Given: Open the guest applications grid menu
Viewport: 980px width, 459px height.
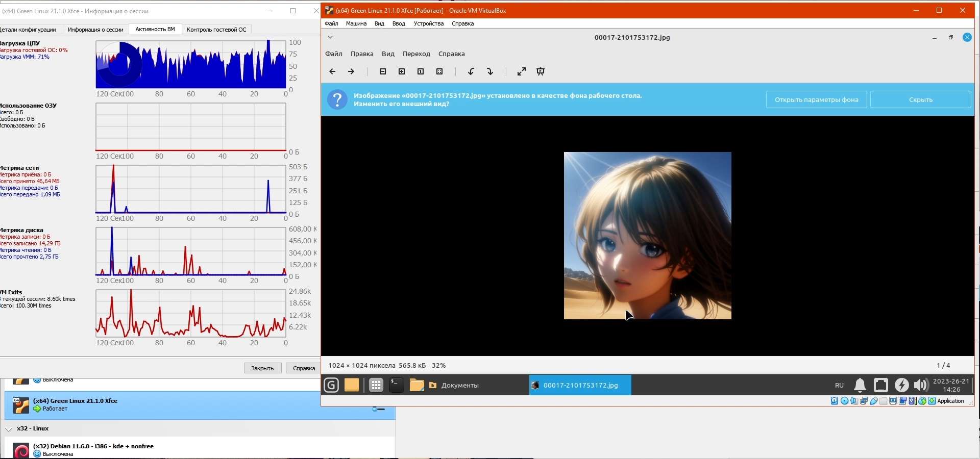Looking at the screenshot, I should click(x=376, y=385).
